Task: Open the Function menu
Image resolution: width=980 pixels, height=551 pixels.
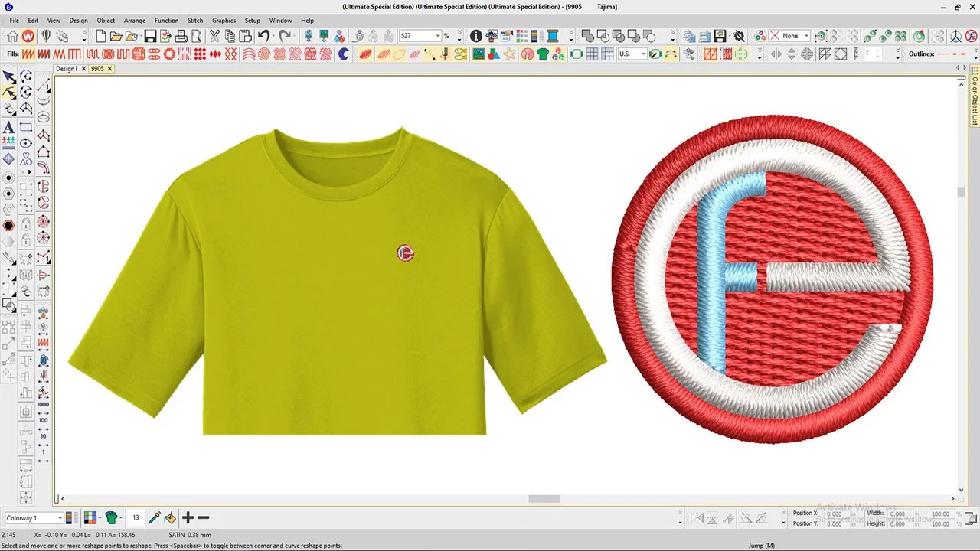Action: 166,21
